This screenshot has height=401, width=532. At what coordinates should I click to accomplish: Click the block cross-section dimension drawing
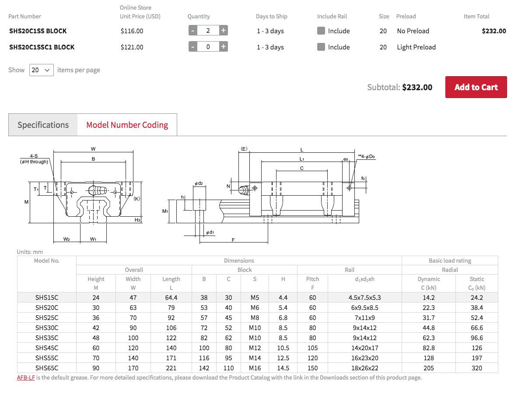tap(81, 195)
